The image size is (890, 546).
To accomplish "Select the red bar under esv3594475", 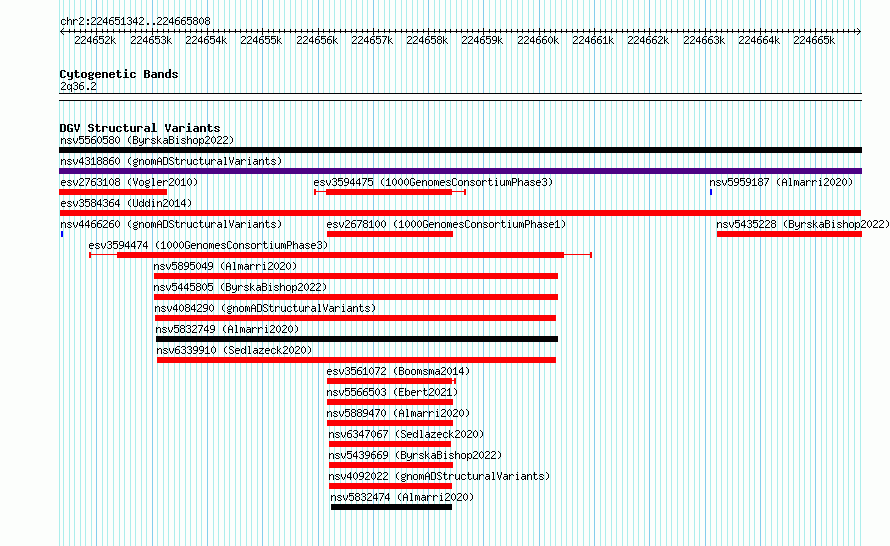I will point(389,192).
